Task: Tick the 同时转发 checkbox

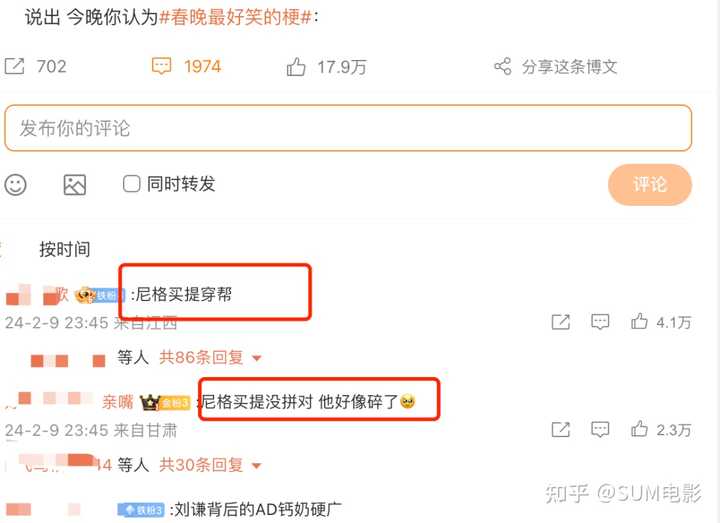Action: (131, 184)
